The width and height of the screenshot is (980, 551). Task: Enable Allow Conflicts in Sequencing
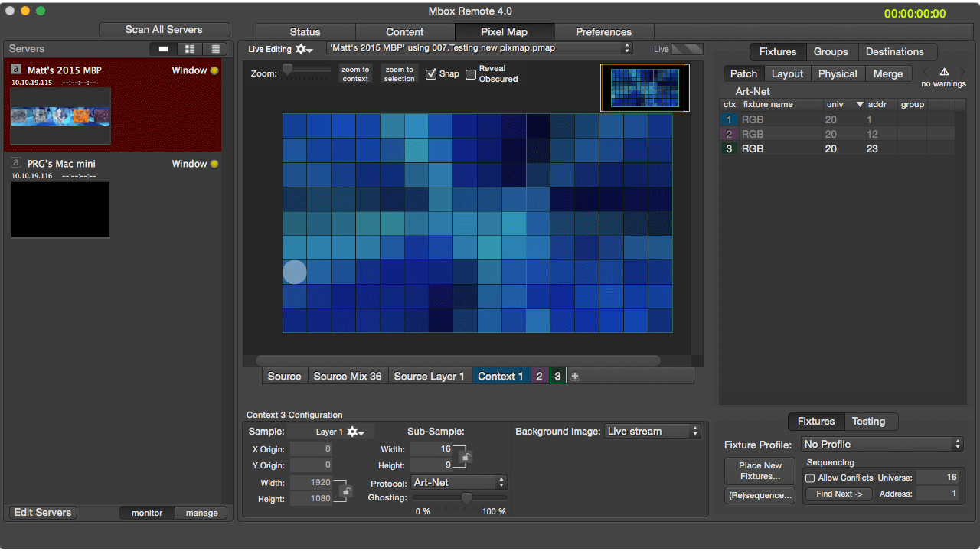pos(810,478)
